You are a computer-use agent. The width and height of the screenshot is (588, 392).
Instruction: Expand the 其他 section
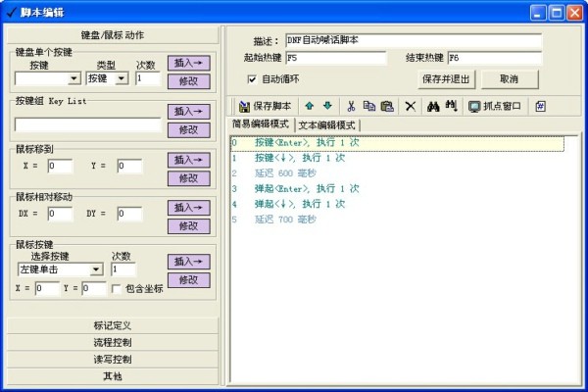(113, 376)
